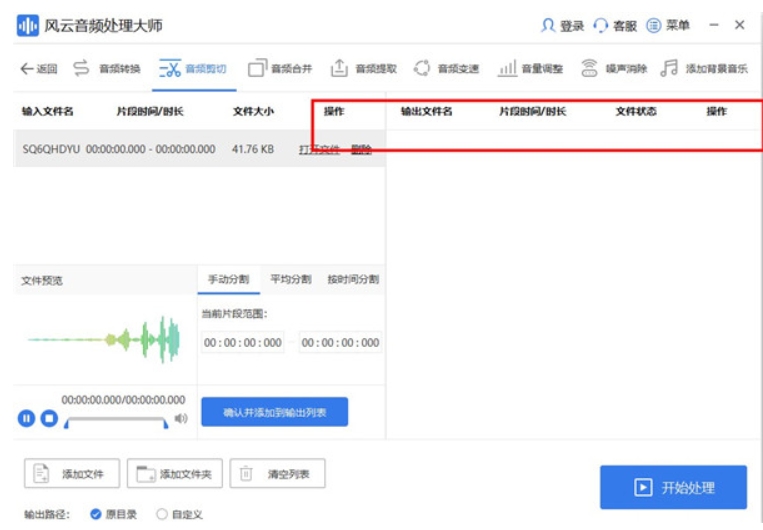The image size is (763, 530).
Task: Close the application window
Action: [740, 25]
